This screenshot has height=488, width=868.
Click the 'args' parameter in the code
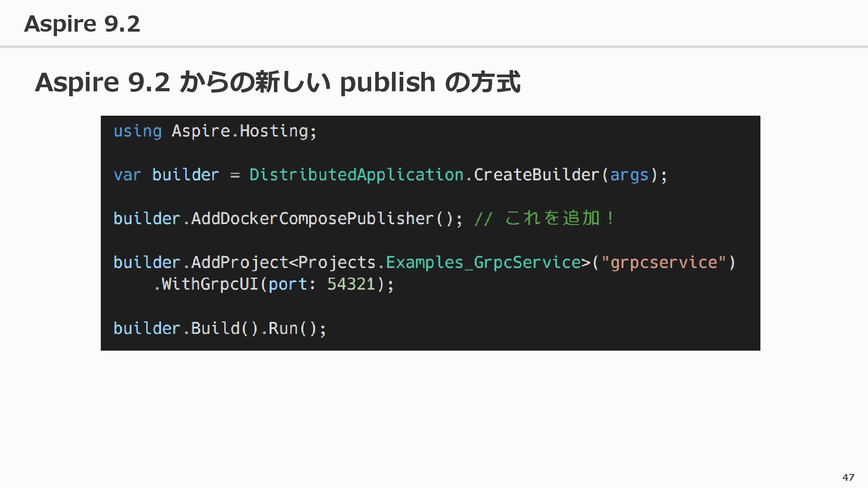(x=629, y=175)
